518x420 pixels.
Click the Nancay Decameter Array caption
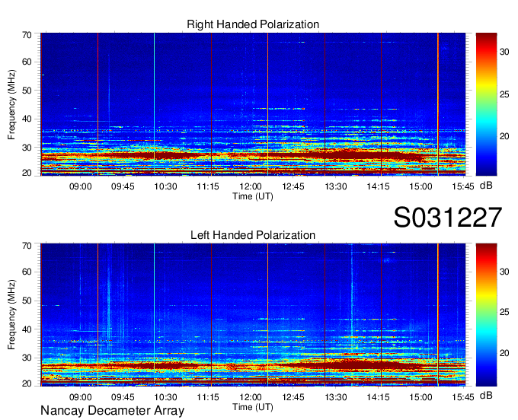[112, 410]
